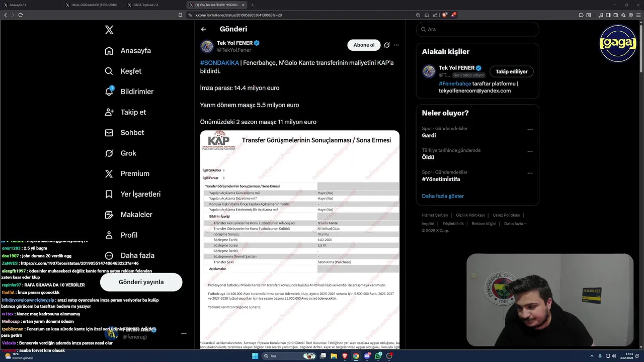Switch to HAUe-OGXcAAEUiG6 image tab
This screenshot has height=362, width=644.
93,5
